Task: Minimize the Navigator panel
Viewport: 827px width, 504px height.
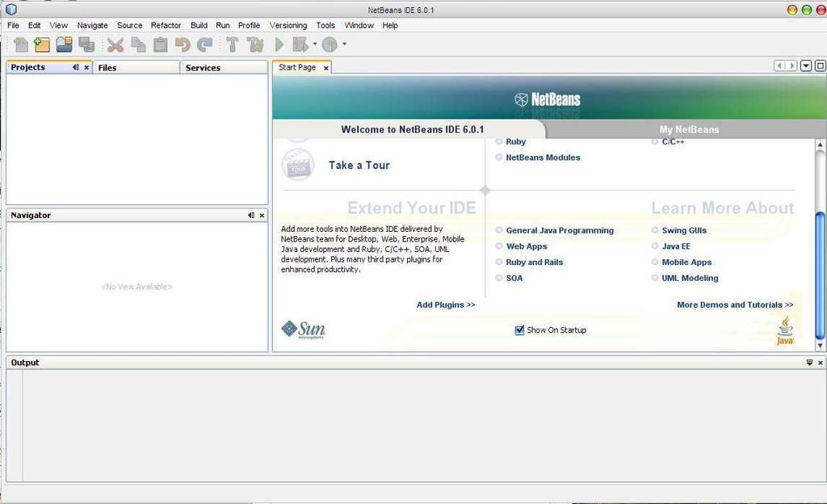Action: click(251, 215)
